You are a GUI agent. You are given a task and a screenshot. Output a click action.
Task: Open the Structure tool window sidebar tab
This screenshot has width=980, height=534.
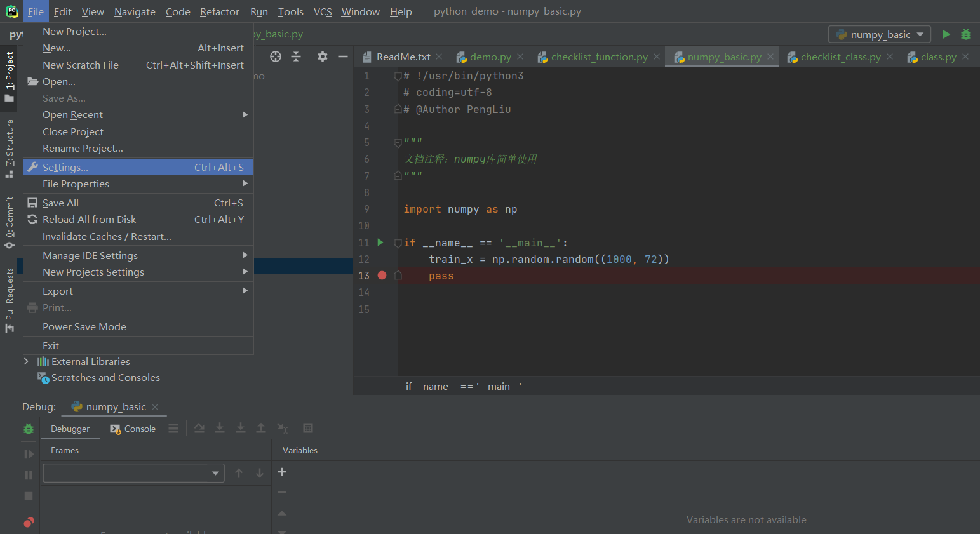click(x=9, y=149)
